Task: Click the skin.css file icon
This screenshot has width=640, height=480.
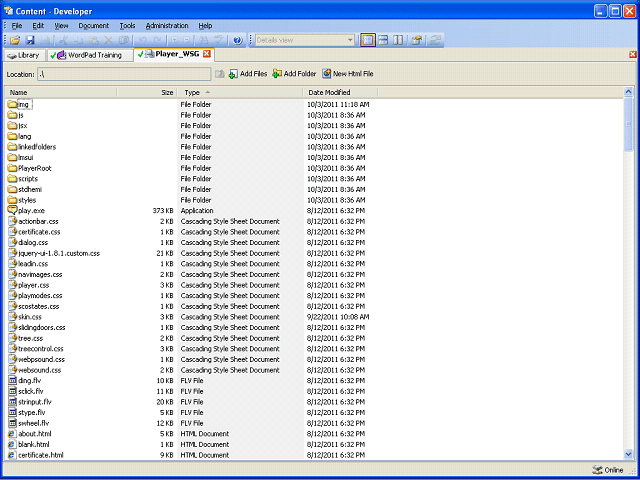Action: tap(13, 317)
